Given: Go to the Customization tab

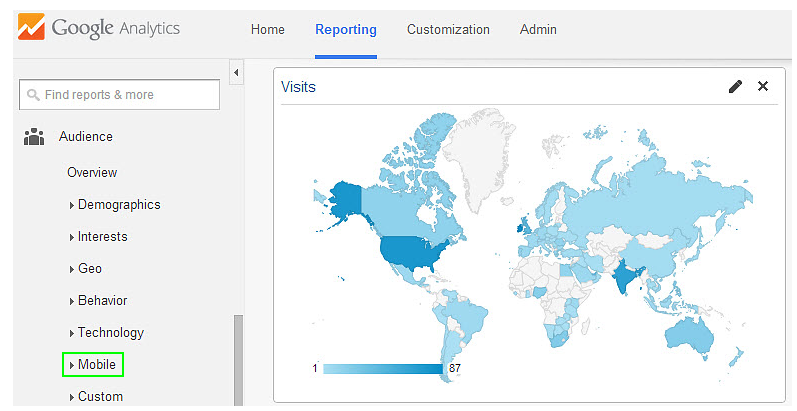Looking at the screenshot, I should click(x=448, y=30).
